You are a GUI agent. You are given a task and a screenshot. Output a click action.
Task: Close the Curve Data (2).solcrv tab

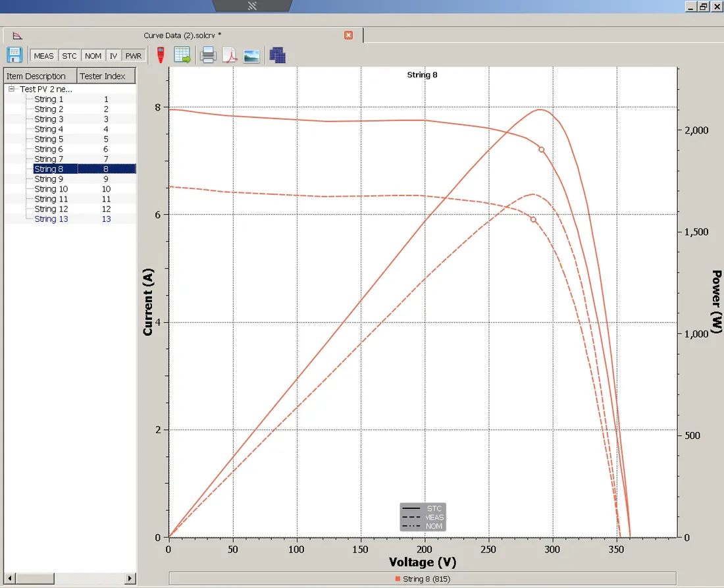[x=349, y=35]
